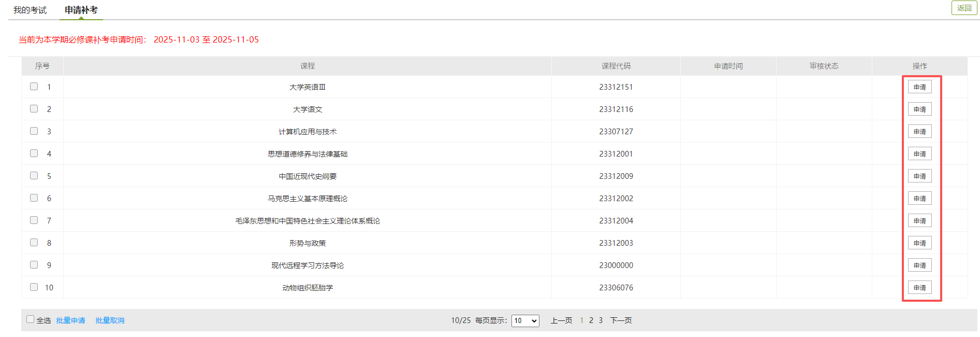980x337 pixels.
Task: Click the 批量申请 link
Action: 70,321
